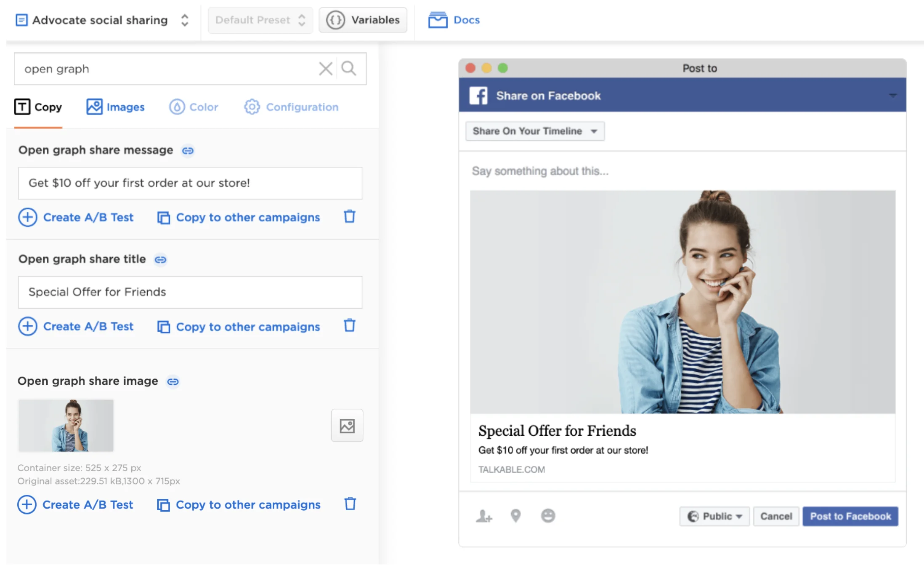
Task: Copy share message to other campaigns
Action: 239,217
